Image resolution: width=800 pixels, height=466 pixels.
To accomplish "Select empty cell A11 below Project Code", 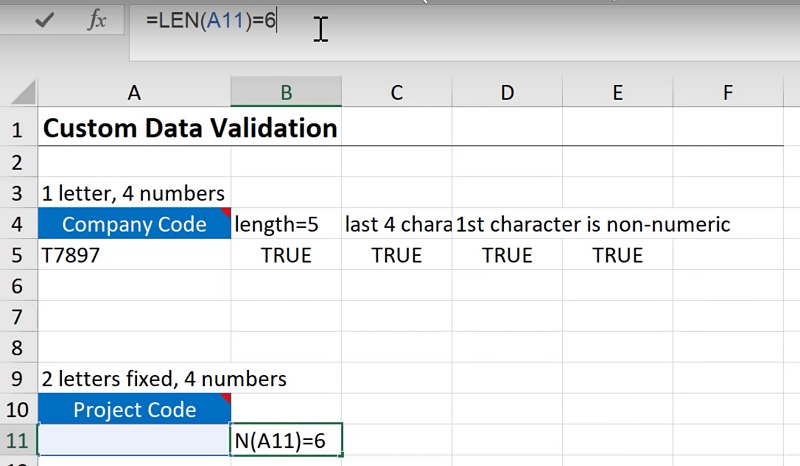I will (133, 441).
